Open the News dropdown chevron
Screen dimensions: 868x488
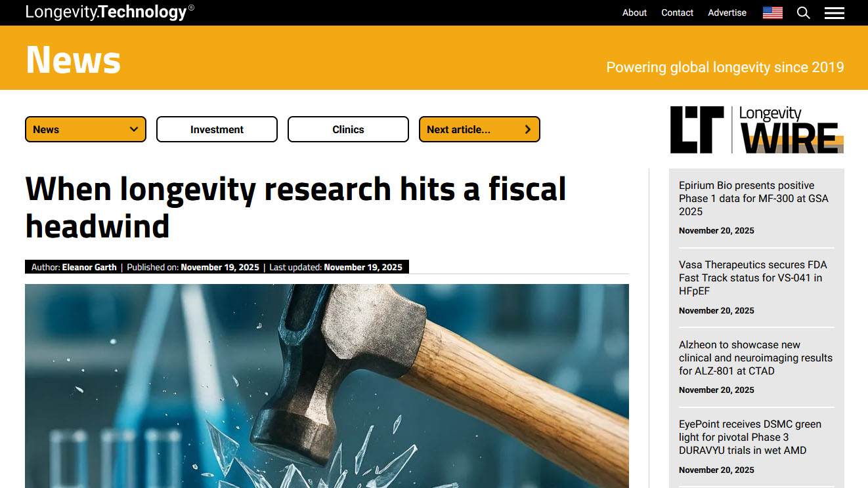pyautogui.click(x=133, y=129)
